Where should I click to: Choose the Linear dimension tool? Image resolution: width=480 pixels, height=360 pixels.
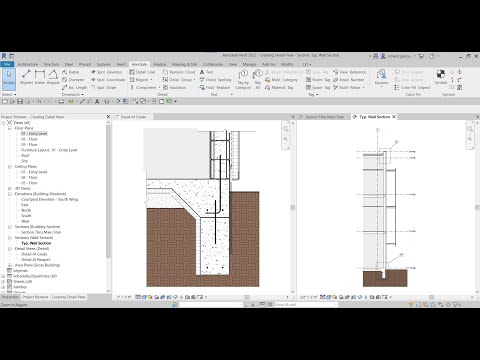click(40, 77)
